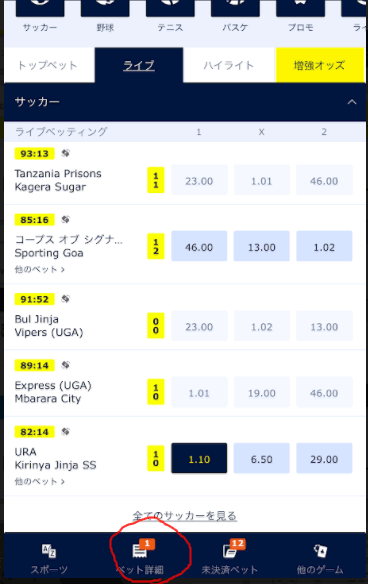Open the バスケ sport category icon
368x584 pixels.
pyautogui.click(x=235, y=8)
